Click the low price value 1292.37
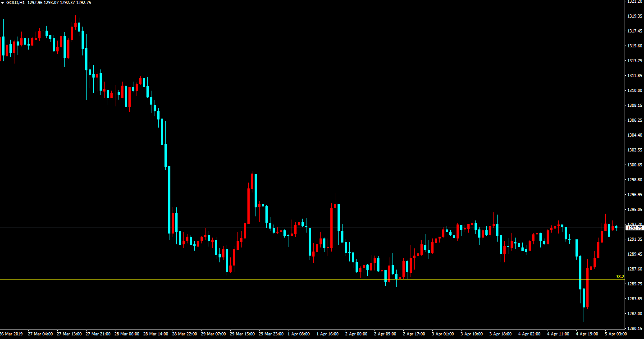 click(67, 2)
